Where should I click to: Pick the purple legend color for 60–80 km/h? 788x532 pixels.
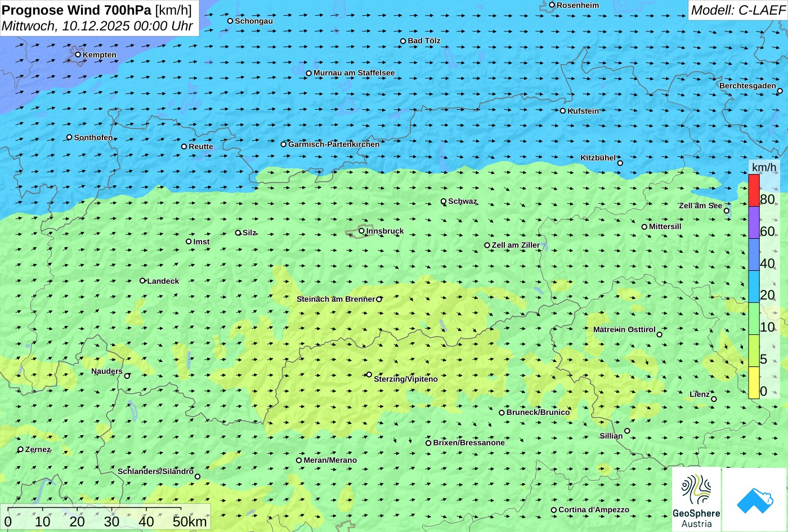click(754, 222)
